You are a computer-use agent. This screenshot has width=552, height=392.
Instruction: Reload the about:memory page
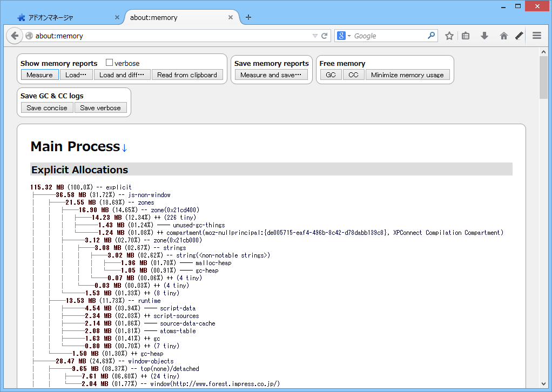[x=325, y=36]
